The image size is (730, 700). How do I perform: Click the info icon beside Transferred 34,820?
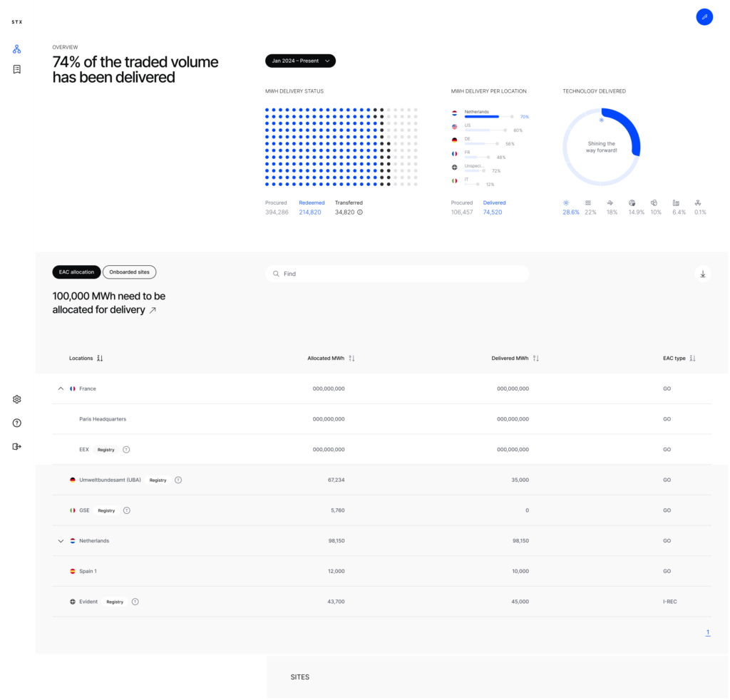click(x=360, y=212)
